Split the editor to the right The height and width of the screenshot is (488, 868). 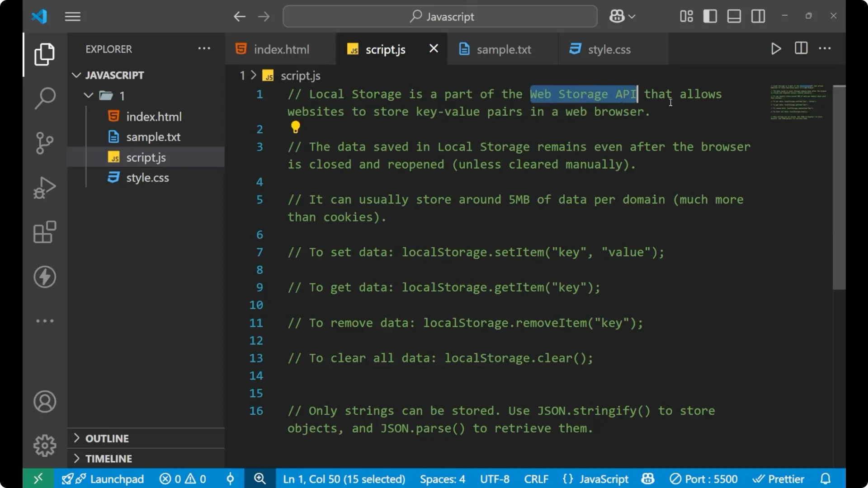pos(800,48)
